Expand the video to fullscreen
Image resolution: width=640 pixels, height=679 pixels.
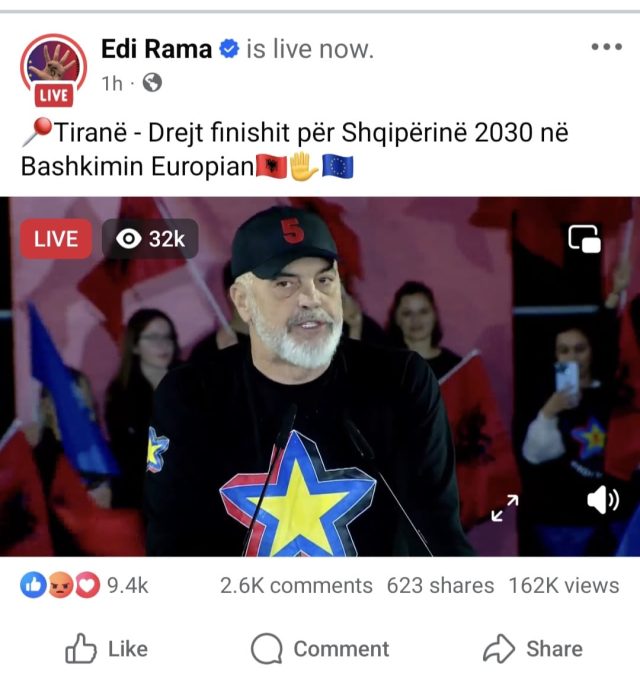505,508
